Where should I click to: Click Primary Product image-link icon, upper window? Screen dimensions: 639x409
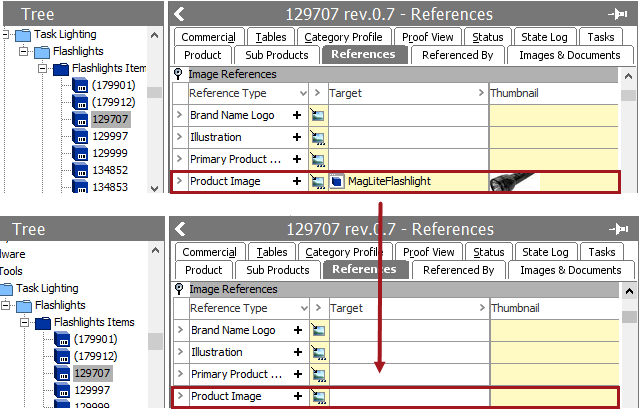[x=318, y=159]
